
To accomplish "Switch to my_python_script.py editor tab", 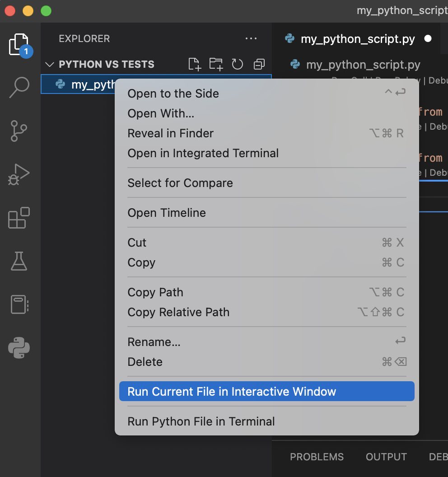I will click(x=356, y=39).
